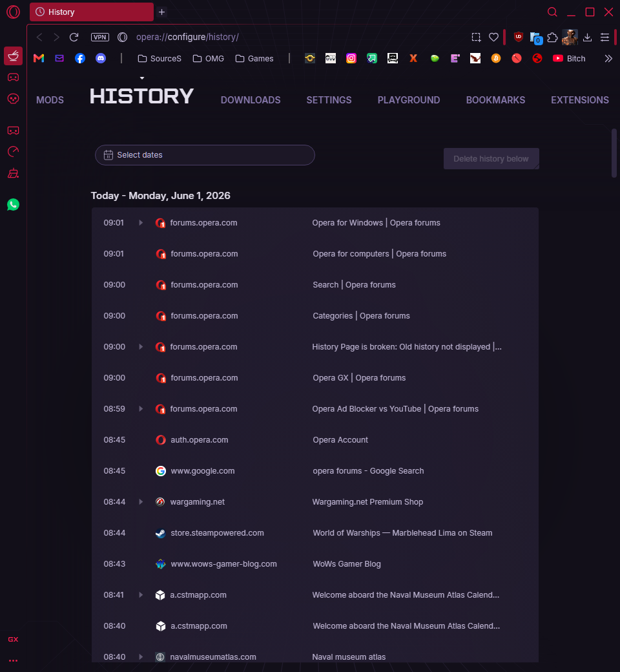The height and width of the screenshot is (672, 620).
Task: Click the tab search magnifier icon
Action: point(552,12)
